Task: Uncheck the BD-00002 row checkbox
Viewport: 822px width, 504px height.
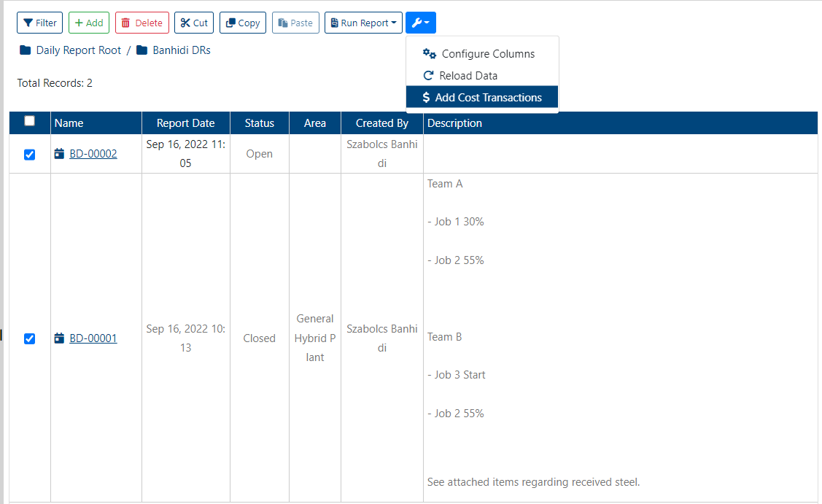Action: (x=30, y=154)
